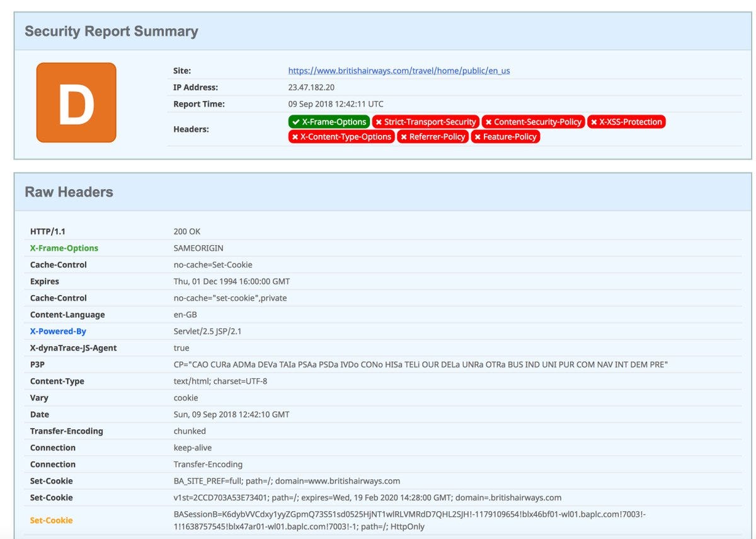Click the X-Content-Type-Options red badge

point(341,137)
